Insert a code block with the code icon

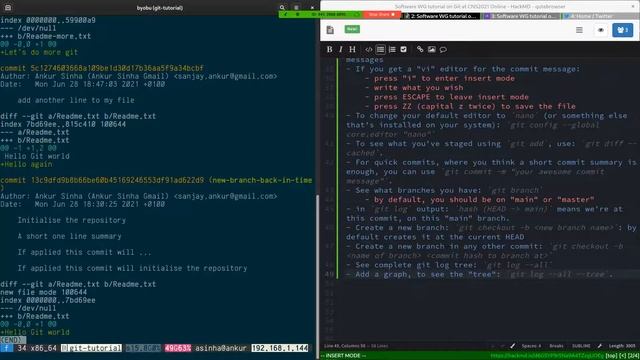coord(369,49)
